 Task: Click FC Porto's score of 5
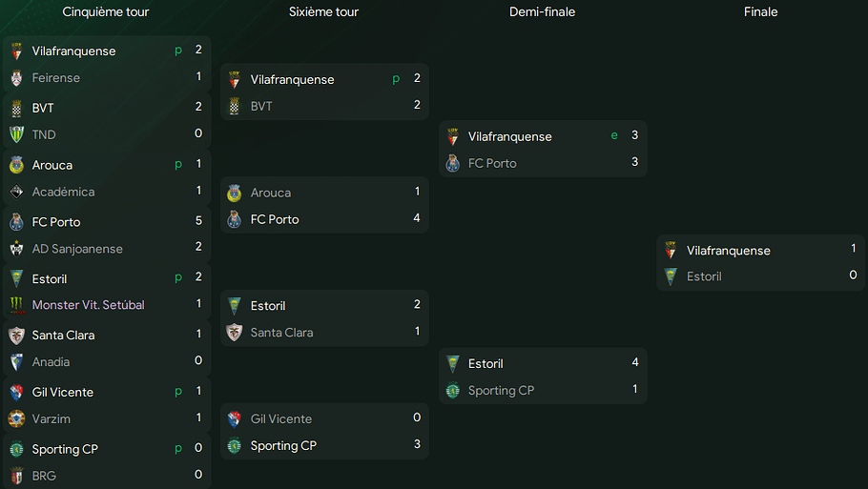(198, 221)
